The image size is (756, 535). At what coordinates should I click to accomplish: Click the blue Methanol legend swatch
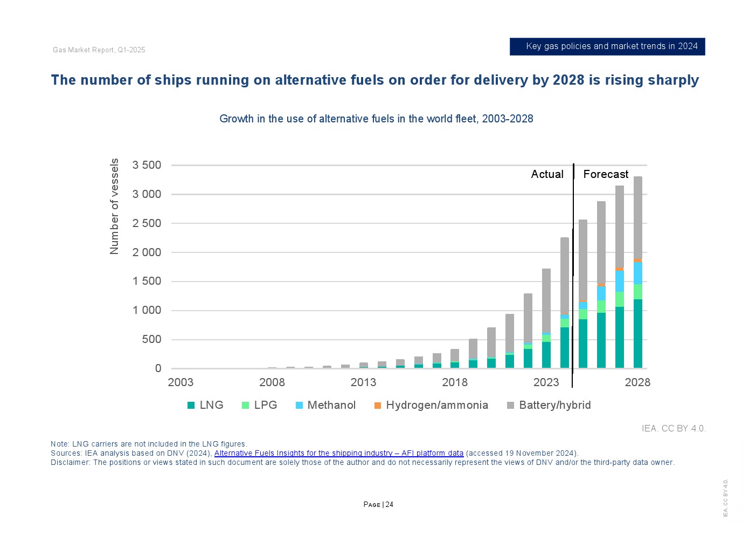(300, 406)
